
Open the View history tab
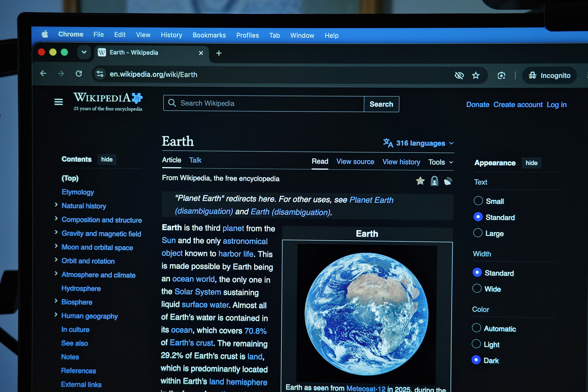click(x=401, y=162)
